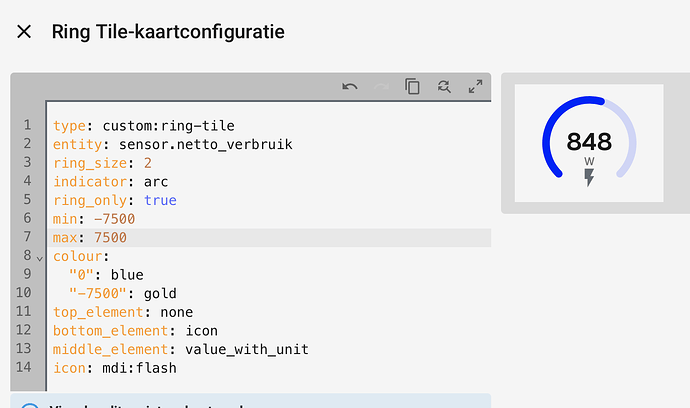Viewport: 690px width, 408px height.
Task: Click the "0": blue colour entry
Action: click(x=106, y=275)
